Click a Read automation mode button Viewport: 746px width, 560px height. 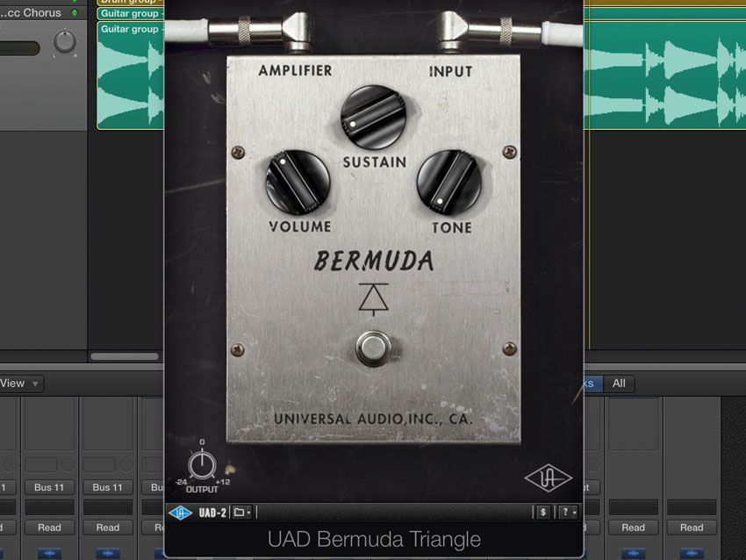[49, 528]
